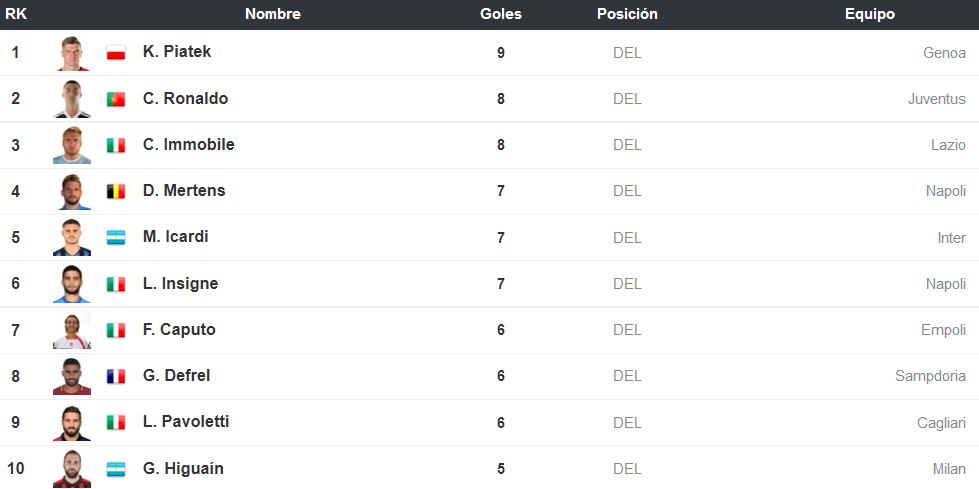Screen dimensions: 979x489
Task: Sort by the Nombre column header
Action: [273, 14]
